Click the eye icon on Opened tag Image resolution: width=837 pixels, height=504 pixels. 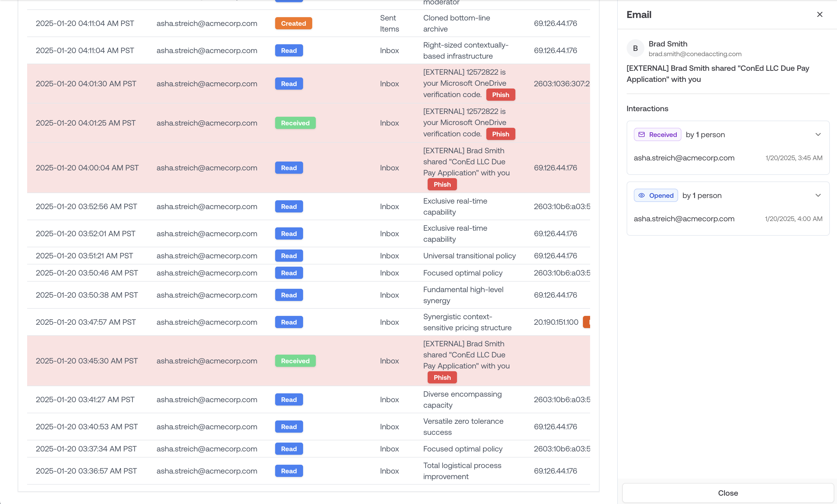641,196
